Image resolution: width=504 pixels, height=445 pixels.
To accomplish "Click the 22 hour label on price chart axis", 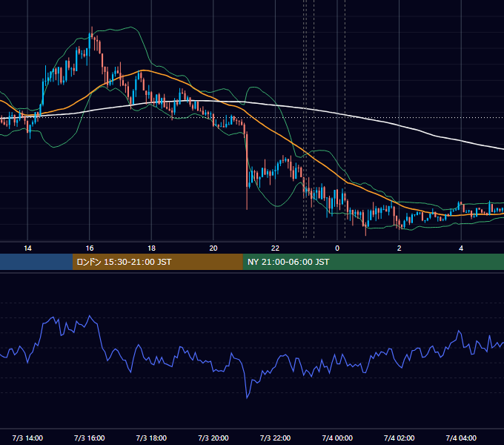I will [275, 248].
